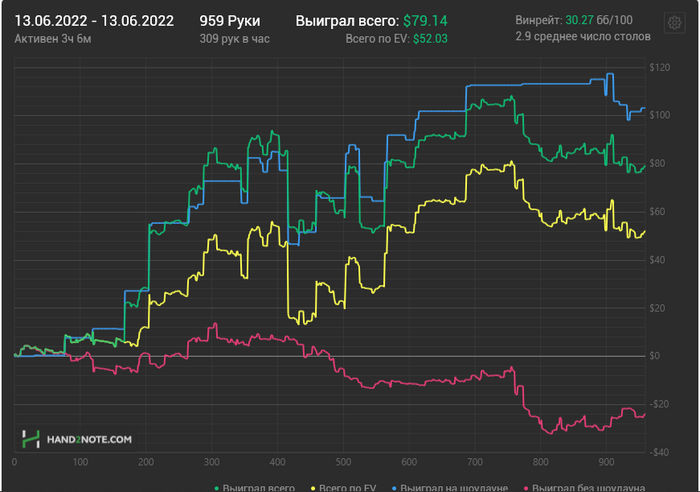
Task: Click the $20 y-axis label
Action: click(657, 308)
